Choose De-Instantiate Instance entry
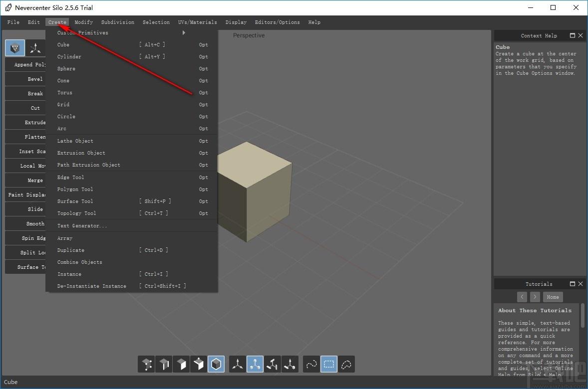The image size is (588, 389). click(x=132, y=286)
